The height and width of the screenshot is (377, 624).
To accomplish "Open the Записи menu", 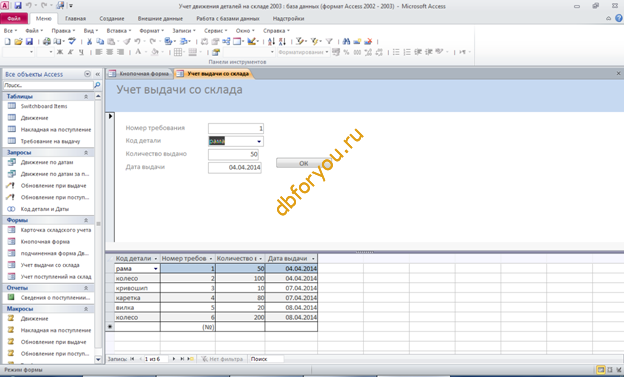I will 183,31.
